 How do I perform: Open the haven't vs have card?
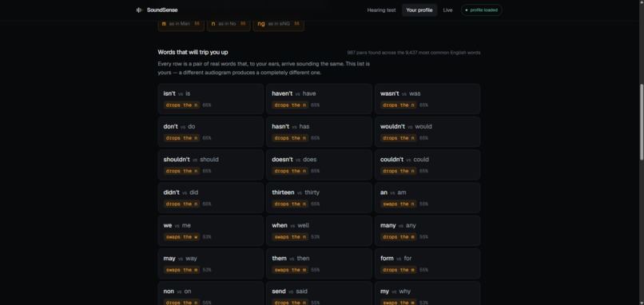[319, 99]
